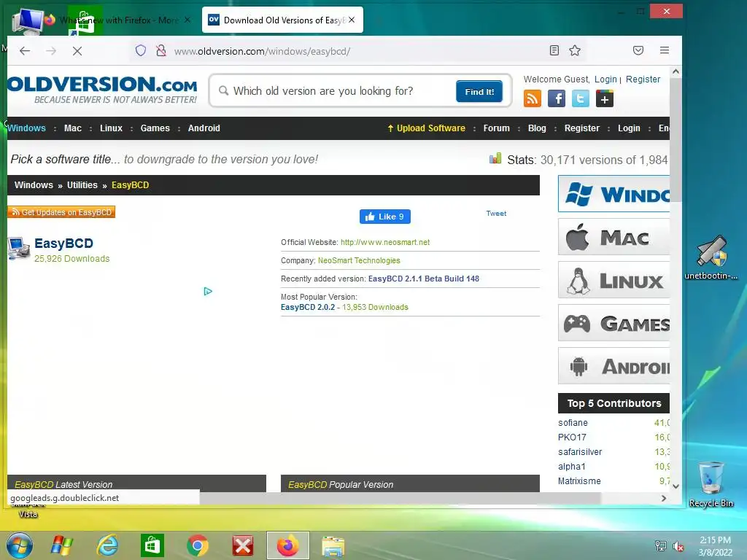Open the Store green bag taskbar icon
This screenshot has width=747, height=560.
(x=152, y=545)
